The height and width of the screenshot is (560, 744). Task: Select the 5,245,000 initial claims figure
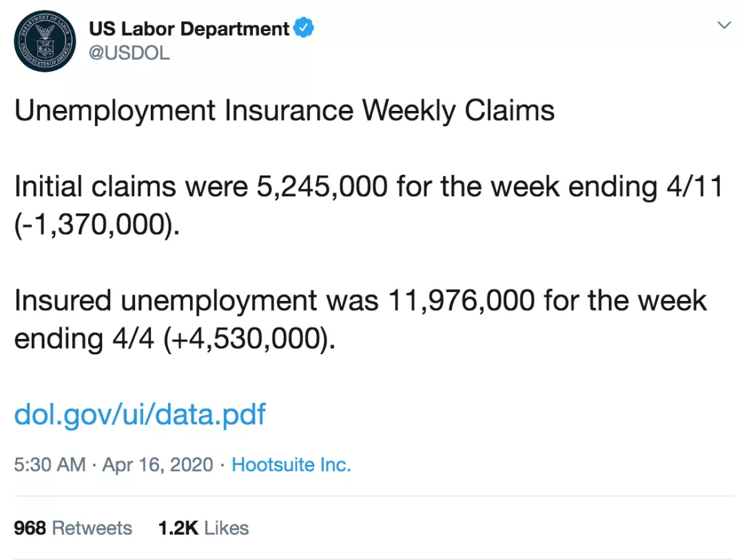click(x=322, y=187)
